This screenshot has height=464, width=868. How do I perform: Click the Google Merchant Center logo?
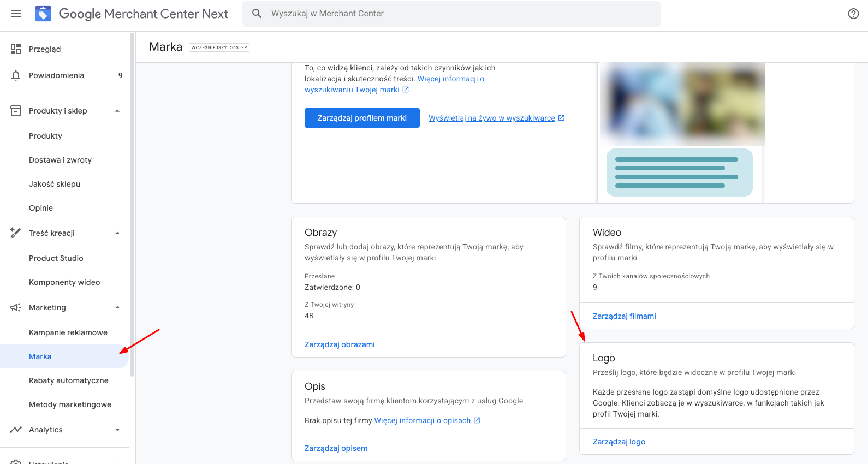point(43,14)
